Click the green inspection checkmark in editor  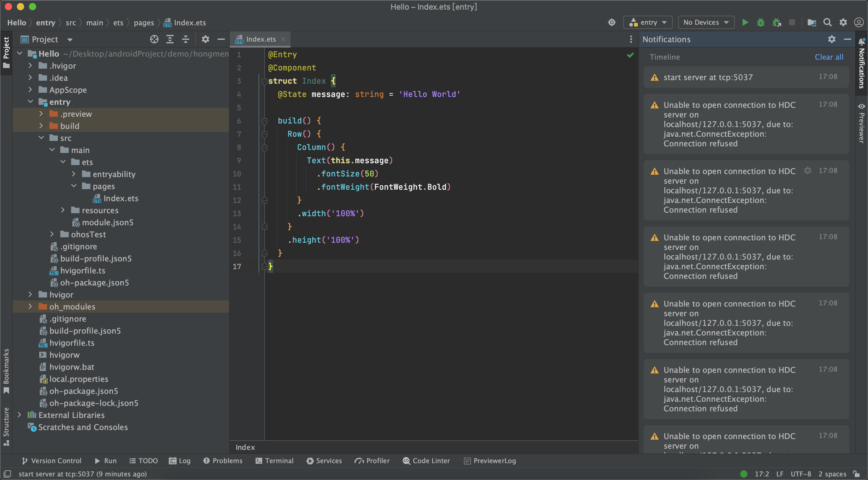click(x=630, y=55)
